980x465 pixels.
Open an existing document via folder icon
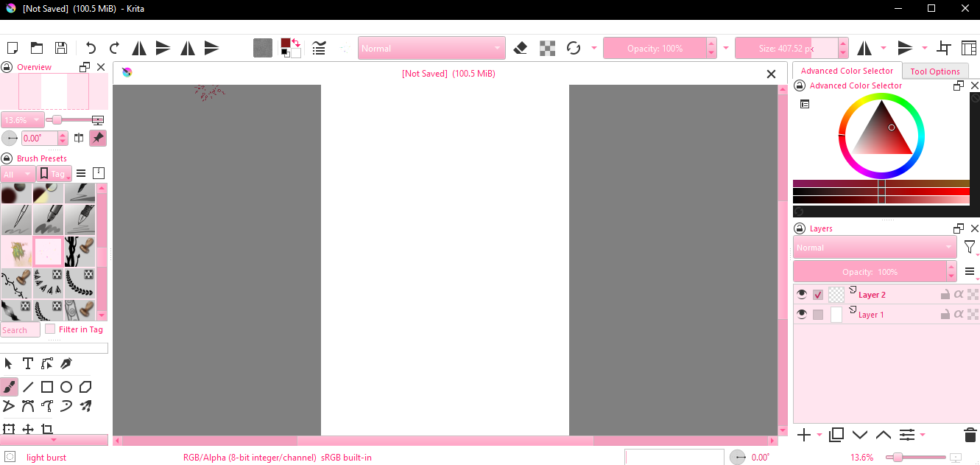[x=36, y=48]
